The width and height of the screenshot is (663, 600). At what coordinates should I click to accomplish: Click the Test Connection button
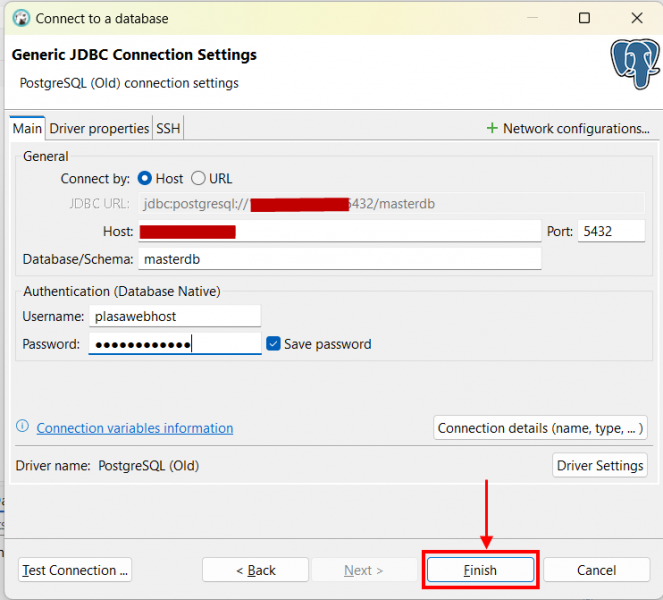click(75, 570)
